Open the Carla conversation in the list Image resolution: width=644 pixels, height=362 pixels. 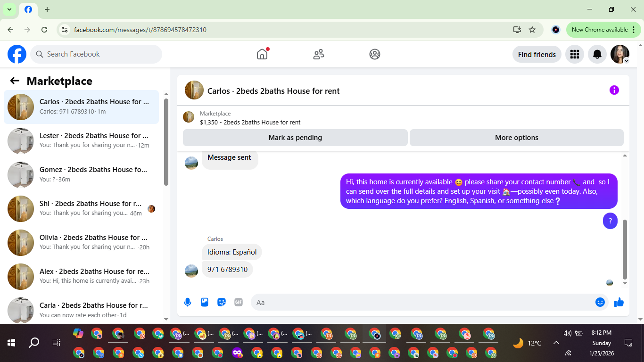(82, 309)
